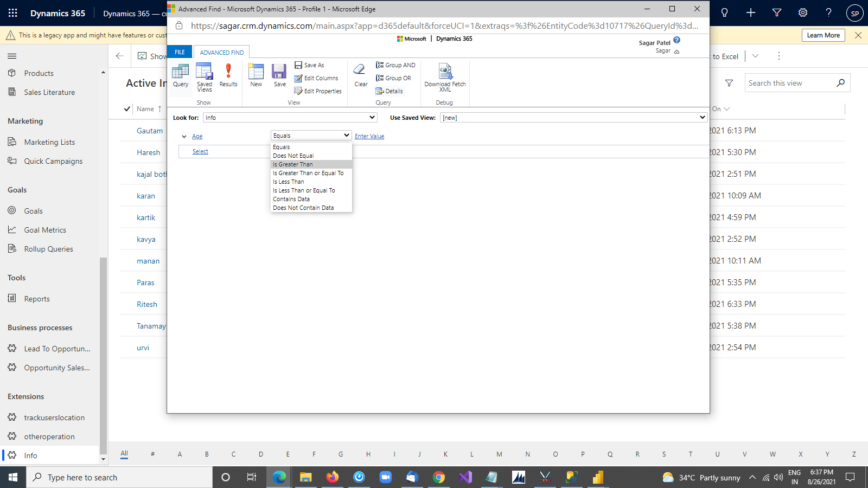
Task: Click the Age field link
Action: 197,137
